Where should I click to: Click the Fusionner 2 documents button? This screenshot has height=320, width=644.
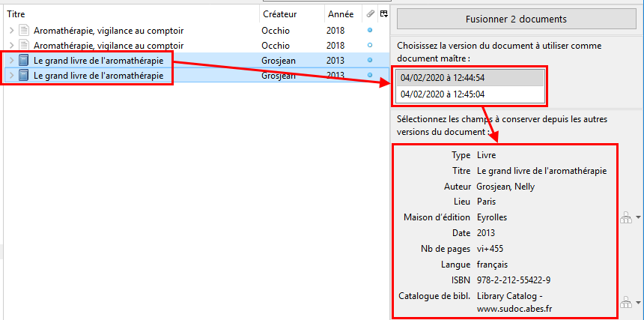(x=517, y=19)
